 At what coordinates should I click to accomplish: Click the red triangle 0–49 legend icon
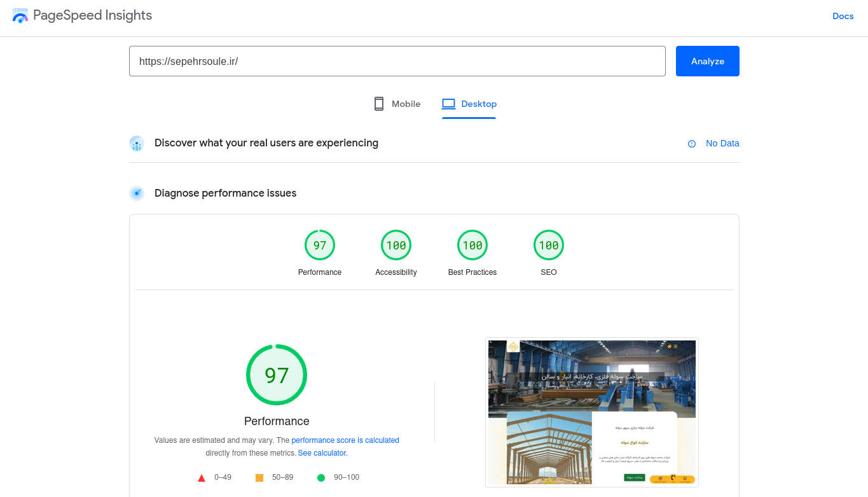pos(202,477)
